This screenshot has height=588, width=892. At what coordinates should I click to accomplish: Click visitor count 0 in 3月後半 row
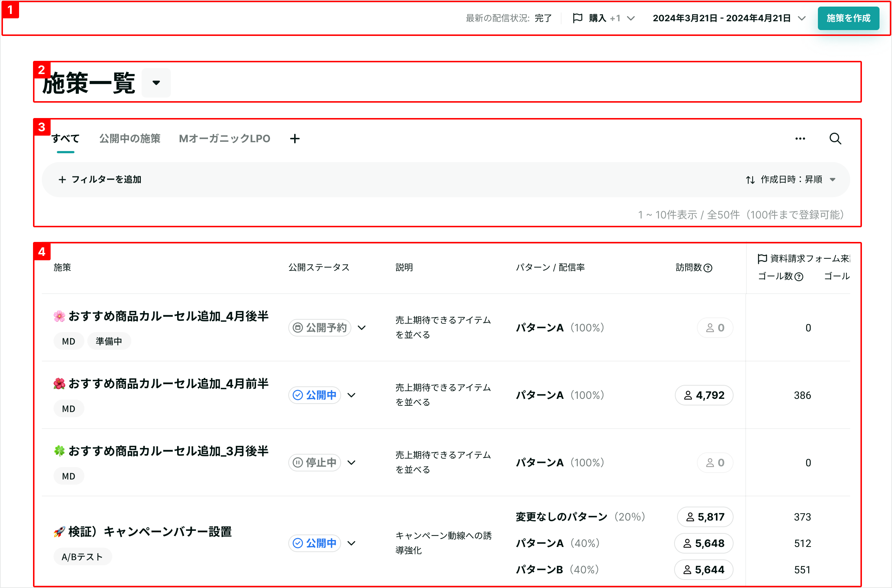tap(714, 463)
